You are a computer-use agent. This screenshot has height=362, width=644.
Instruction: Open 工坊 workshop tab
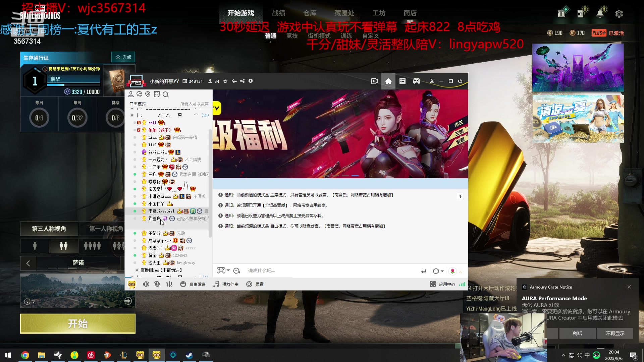pyautogui.click(x=379, y=13)
